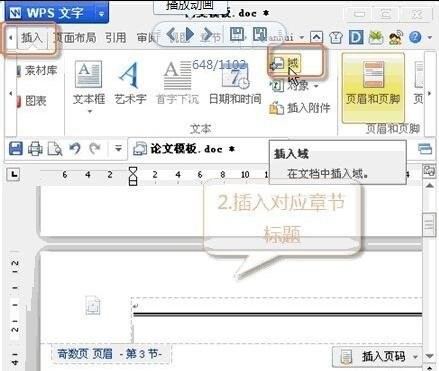Click the green picture icon in the top bar
This screenshot has height=371, width=439.
(x=376, y=37)
